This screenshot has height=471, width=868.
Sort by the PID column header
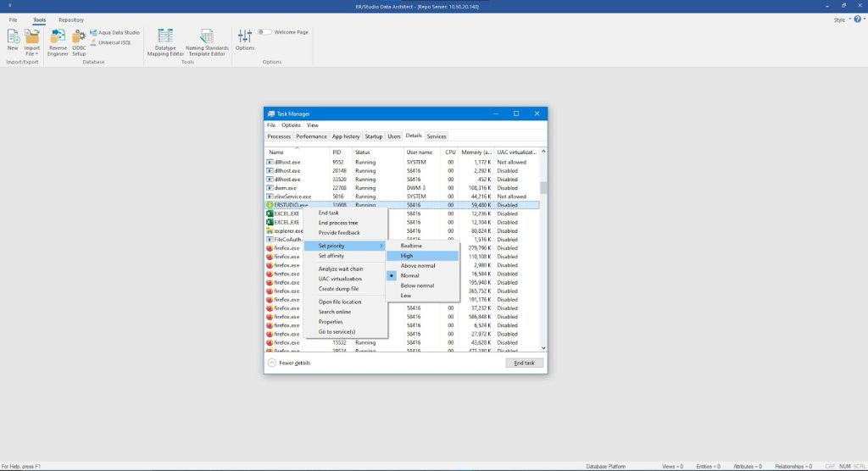(x=341, y=152)
